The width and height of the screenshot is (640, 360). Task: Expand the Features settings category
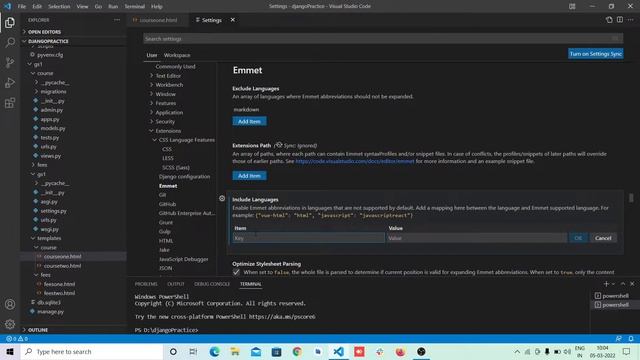click(x=151, y=103)
